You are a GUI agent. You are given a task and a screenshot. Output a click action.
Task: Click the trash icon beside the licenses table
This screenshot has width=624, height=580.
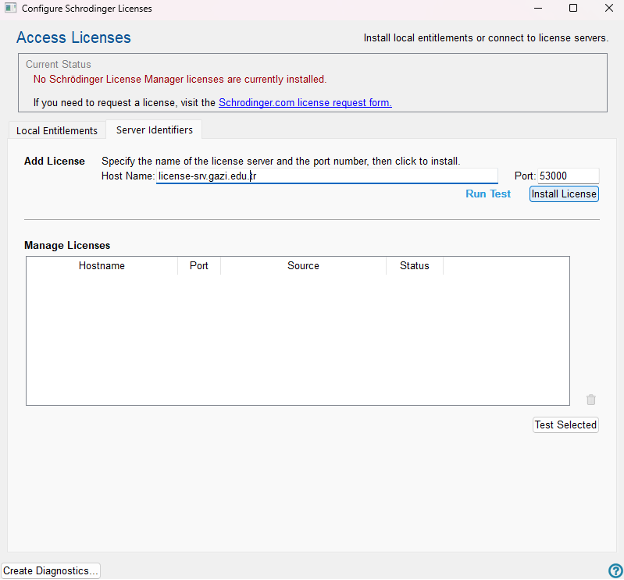(x=591, y=399)
